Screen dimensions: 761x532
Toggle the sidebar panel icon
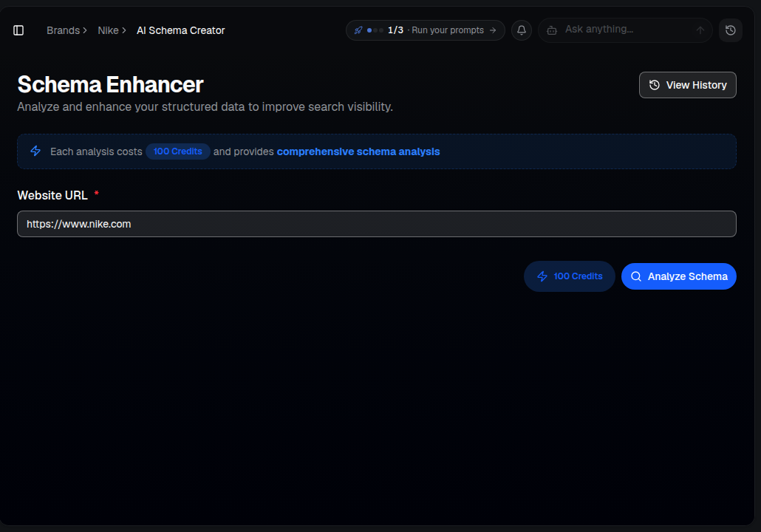tap(18, 30)
